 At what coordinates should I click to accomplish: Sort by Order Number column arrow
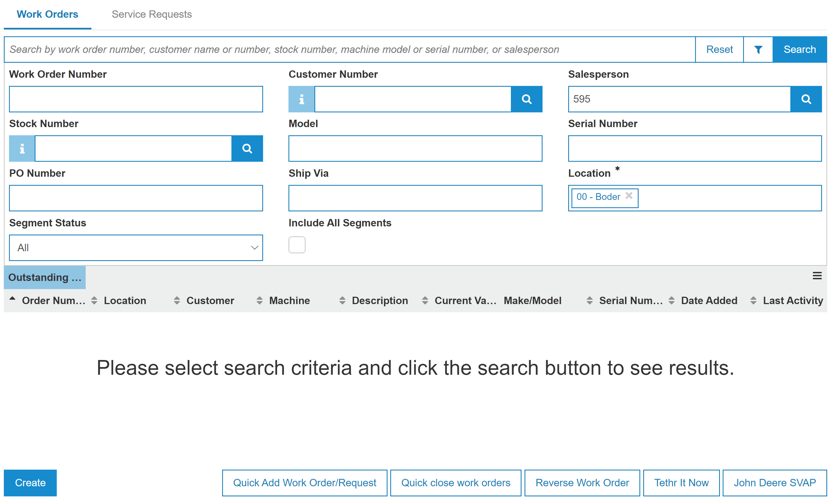[13, 299]
